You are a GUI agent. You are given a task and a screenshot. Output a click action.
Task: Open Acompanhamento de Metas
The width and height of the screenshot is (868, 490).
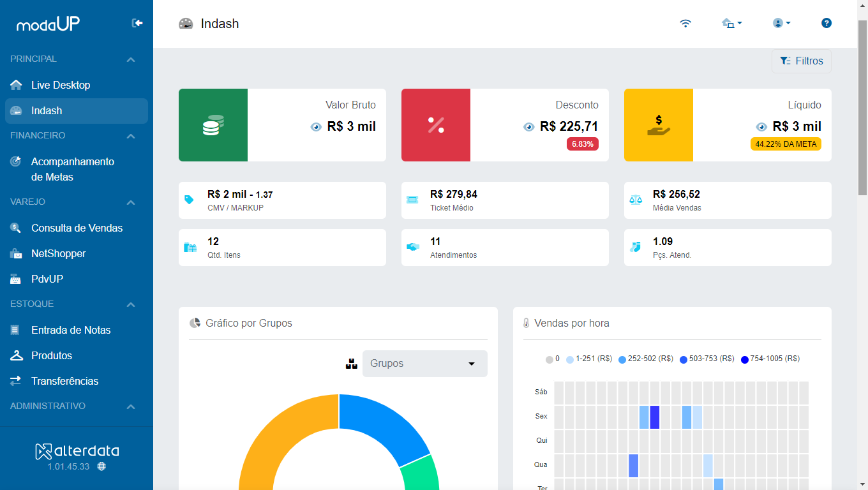click(x=77, y=169)
